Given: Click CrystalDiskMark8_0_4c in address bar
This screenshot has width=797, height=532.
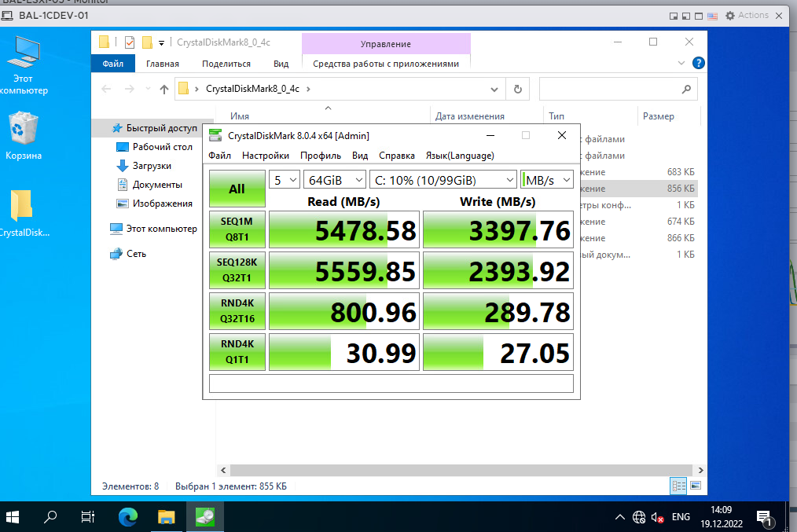Looking at the screenshot, I should pyautogui.click(x=252, y=89).
